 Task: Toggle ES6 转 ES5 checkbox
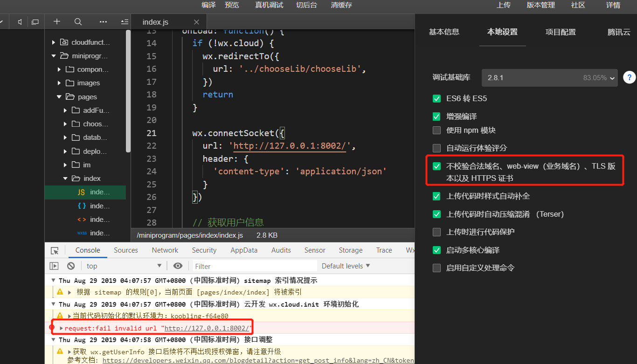coord(436,98)
